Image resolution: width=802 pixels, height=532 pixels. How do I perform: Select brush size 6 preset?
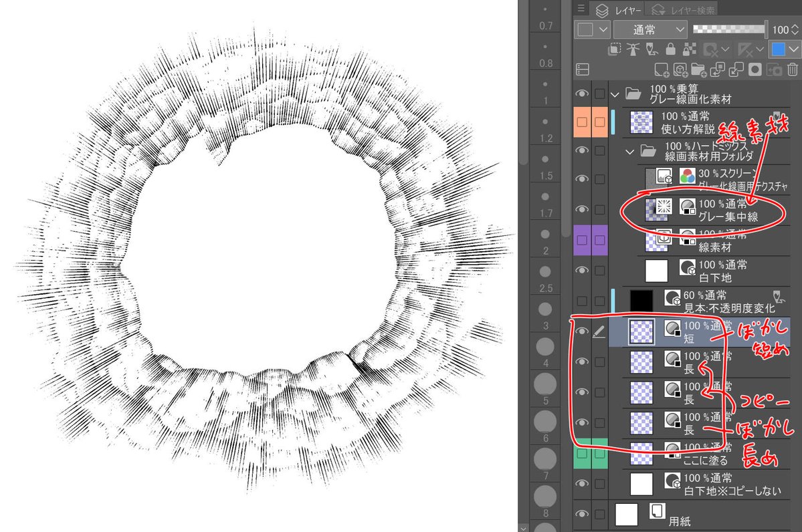[545, 427]
